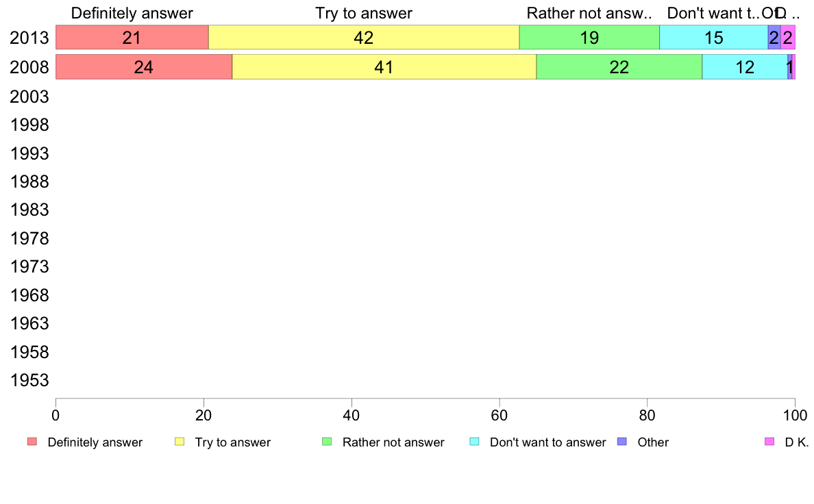Select the 2013 yellow bar segment showing 42
Viewport: 814px width, 504px height.
[364, 38]
